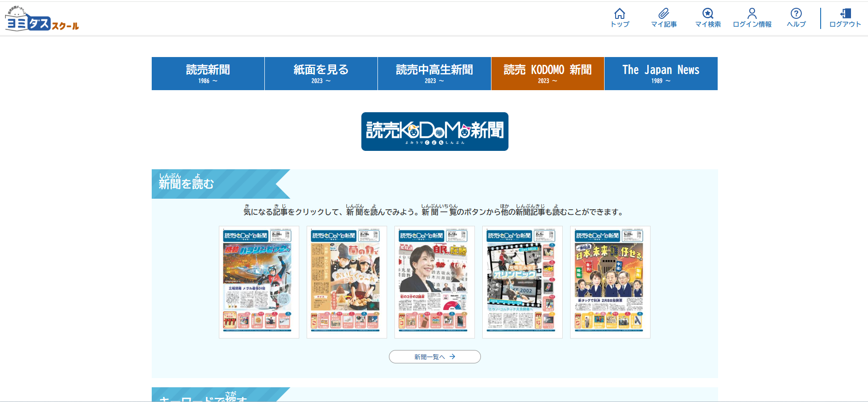Select the 読売 KODOMO 新聞 tab

tap(548, 74)
